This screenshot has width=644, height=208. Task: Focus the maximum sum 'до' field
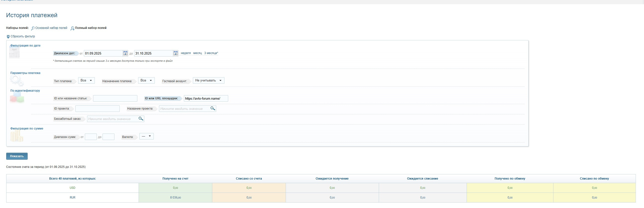pos(108,137)
